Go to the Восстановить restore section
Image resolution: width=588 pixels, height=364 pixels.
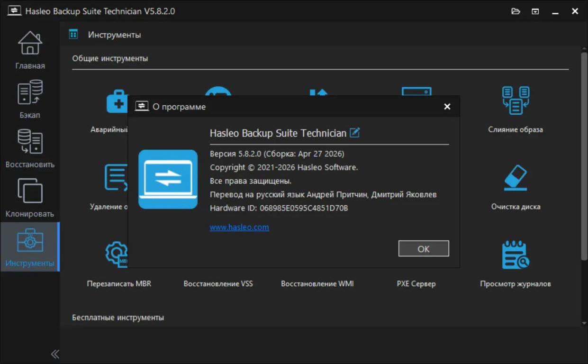30,149
